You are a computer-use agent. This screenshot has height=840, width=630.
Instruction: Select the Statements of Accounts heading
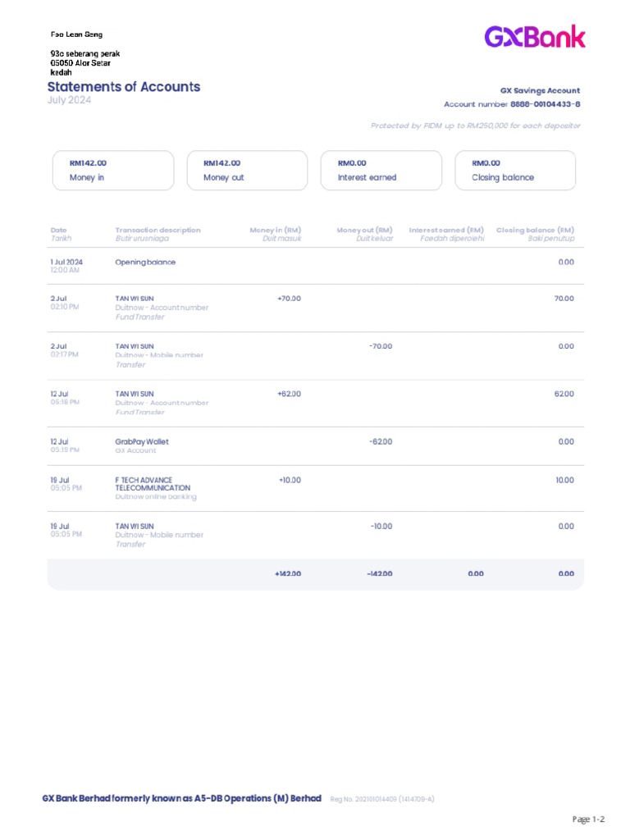coord(124,87)
